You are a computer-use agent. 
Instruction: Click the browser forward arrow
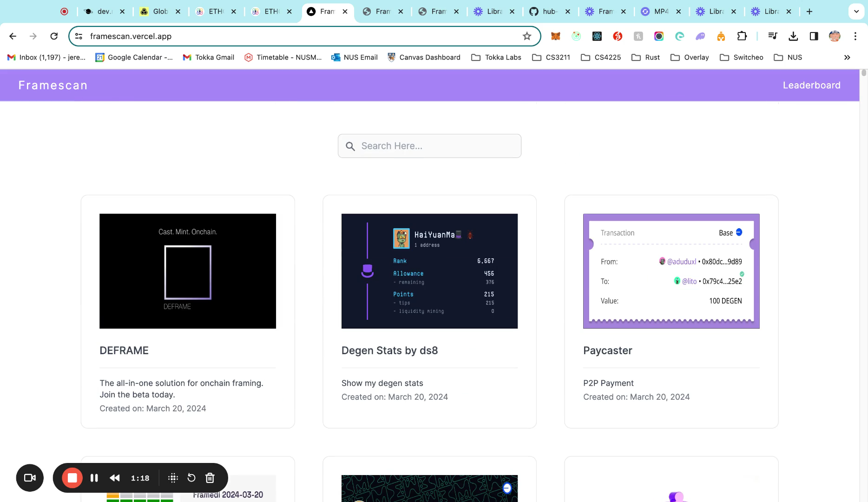pos(33,36)
